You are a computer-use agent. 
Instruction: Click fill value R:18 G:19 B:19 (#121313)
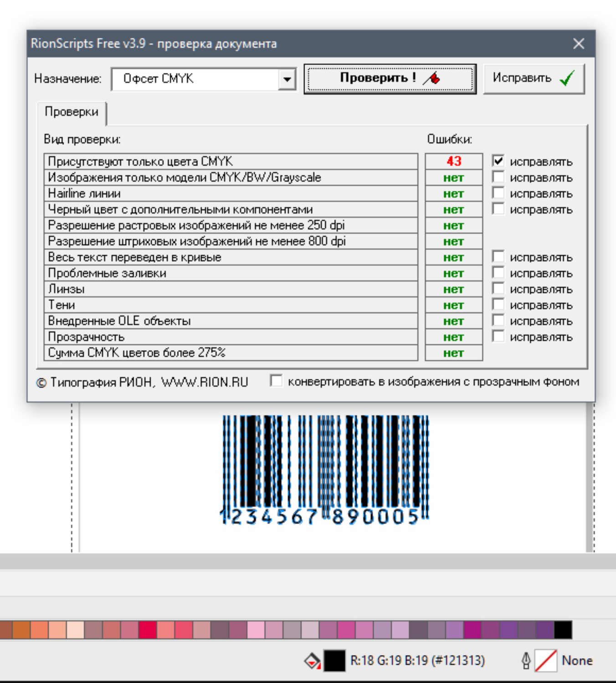tap(417, 661)
